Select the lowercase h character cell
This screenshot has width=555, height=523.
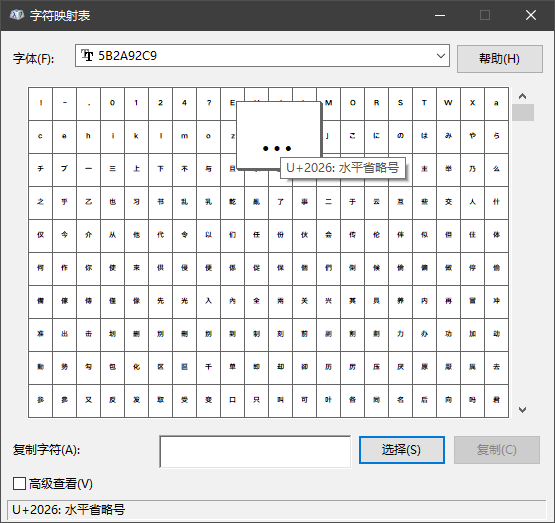pyautogui.click(x=88, y=137)
